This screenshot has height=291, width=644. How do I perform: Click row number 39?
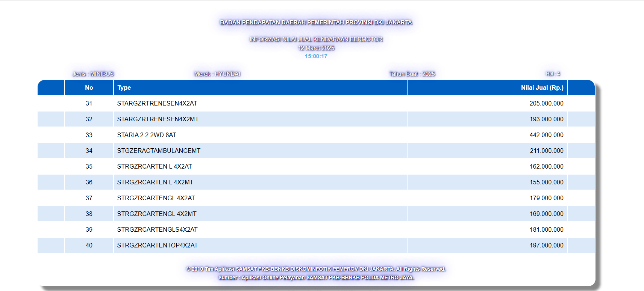(89, 229)
